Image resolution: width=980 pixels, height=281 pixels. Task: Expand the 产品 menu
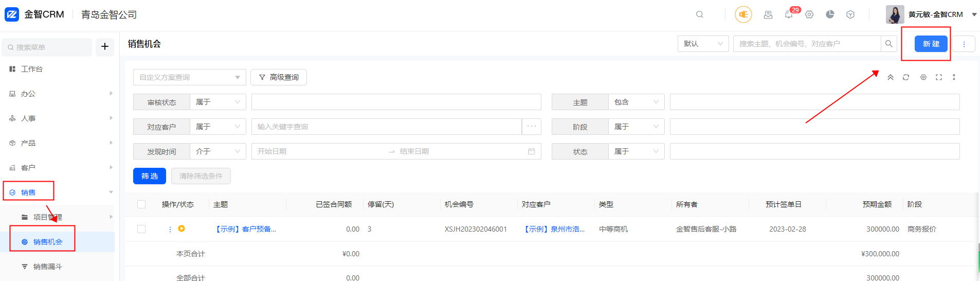click(58, 143)
